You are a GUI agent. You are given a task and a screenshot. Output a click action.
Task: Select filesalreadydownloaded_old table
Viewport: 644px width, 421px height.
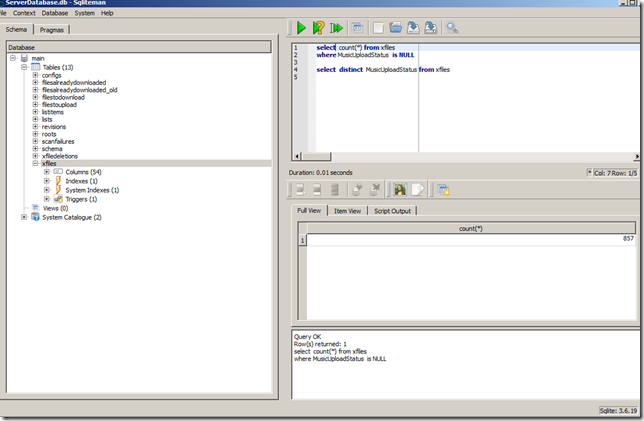(79, 90)
